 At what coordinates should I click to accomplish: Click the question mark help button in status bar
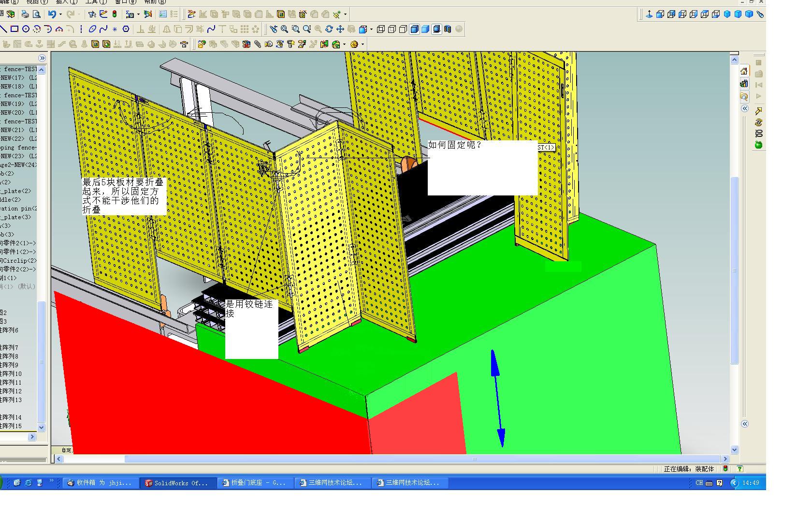[x=740, y=468]
